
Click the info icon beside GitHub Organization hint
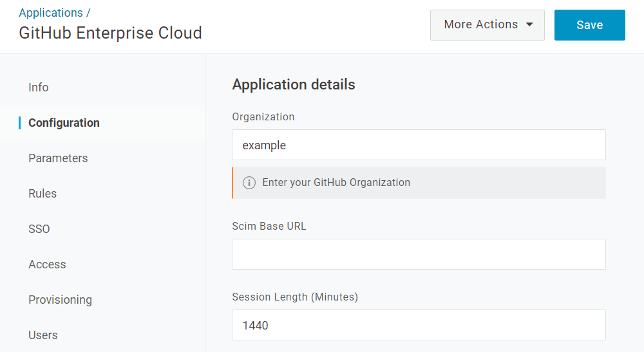249,183
